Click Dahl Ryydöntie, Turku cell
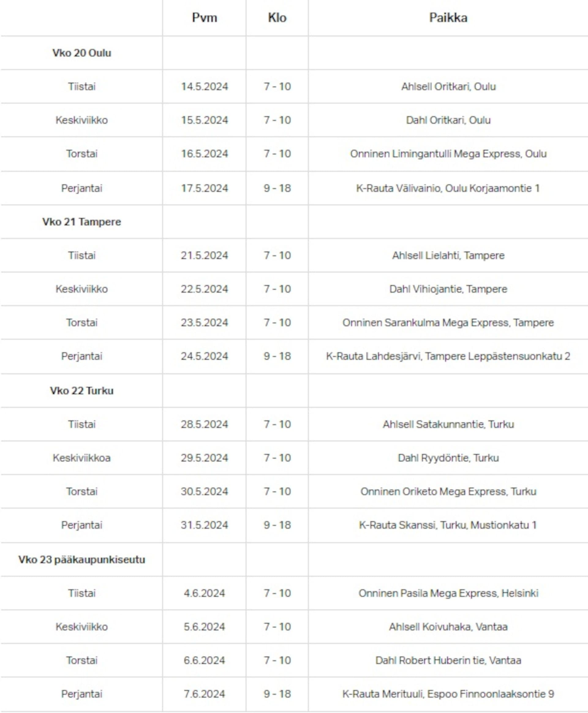Viewport: 588px width, 713px height. pyautogui.click(x=448, y=458)
